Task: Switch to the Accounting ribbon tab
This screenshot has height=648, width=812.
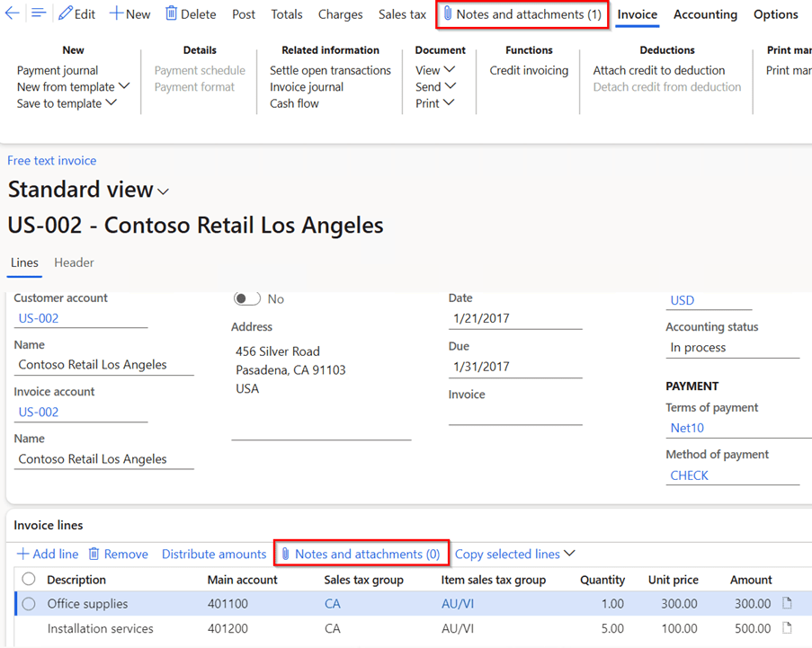Action: click(x=705, y=14)
